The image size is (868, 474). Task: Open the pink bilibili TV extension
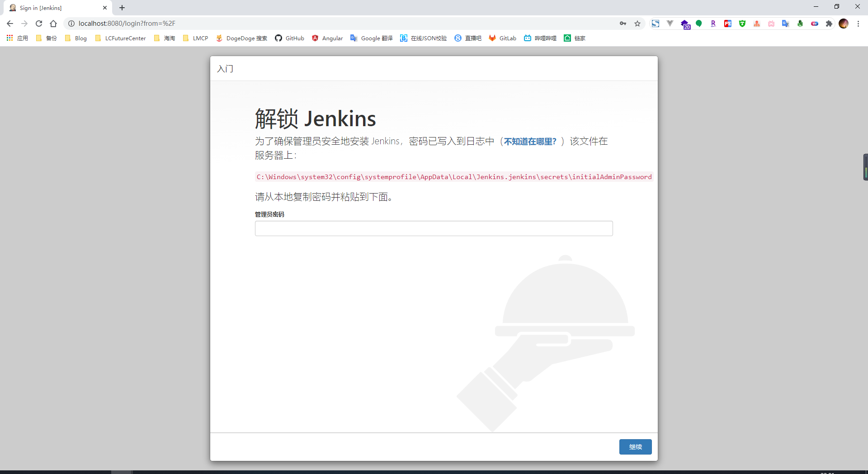pos(771,24)
